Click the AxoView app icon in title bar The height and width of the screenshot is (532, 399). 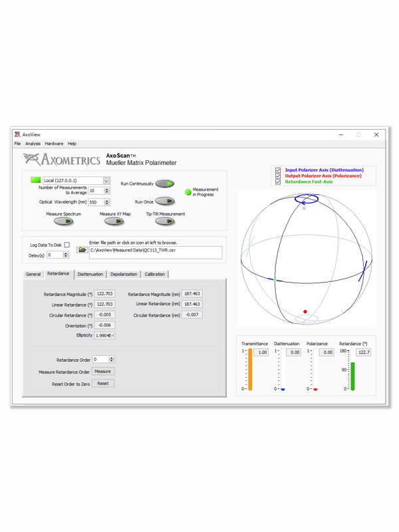click(x=17, y=134)
